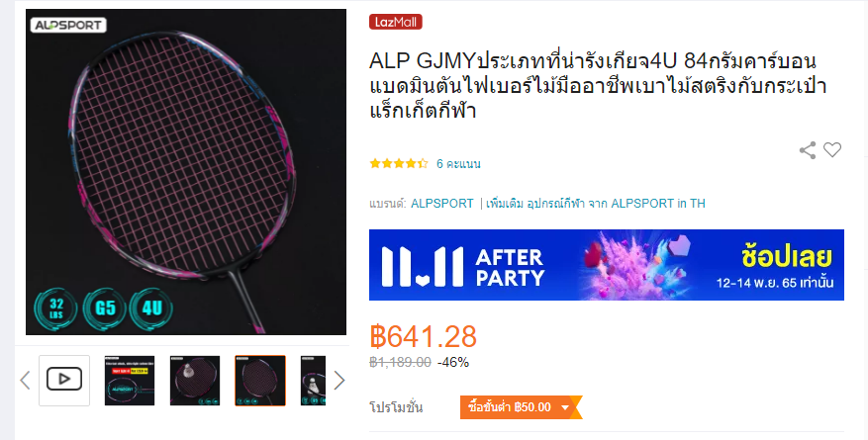The height and width of the screenshot is (440, 868).
Task: Select the third thumbnail showing shuttlecock
Action: tap(195, 381)
